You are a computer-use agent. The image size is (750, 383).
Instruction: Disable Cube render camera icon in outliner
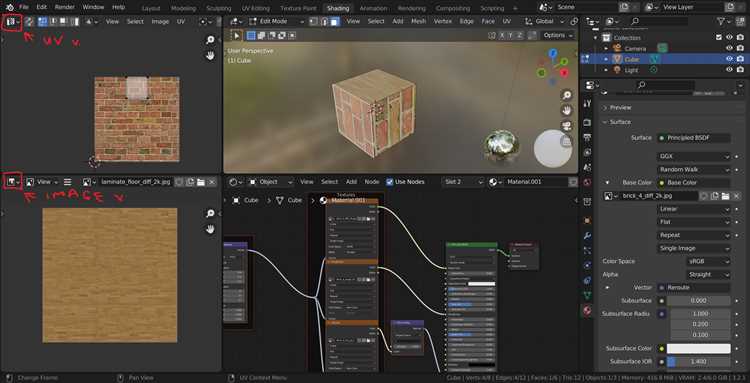click(740, 59)
